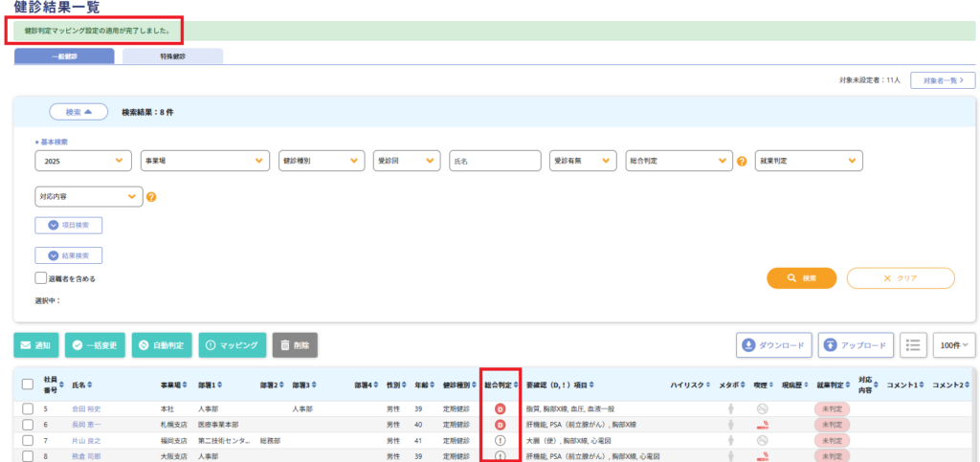Expand the 項目検索 section

pos(69,226)
